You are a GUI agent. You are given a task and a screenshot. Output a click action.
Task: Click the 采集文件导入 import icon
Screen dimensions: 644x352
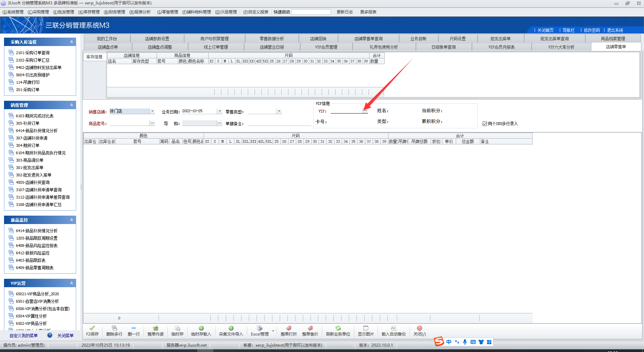[231, 328]
